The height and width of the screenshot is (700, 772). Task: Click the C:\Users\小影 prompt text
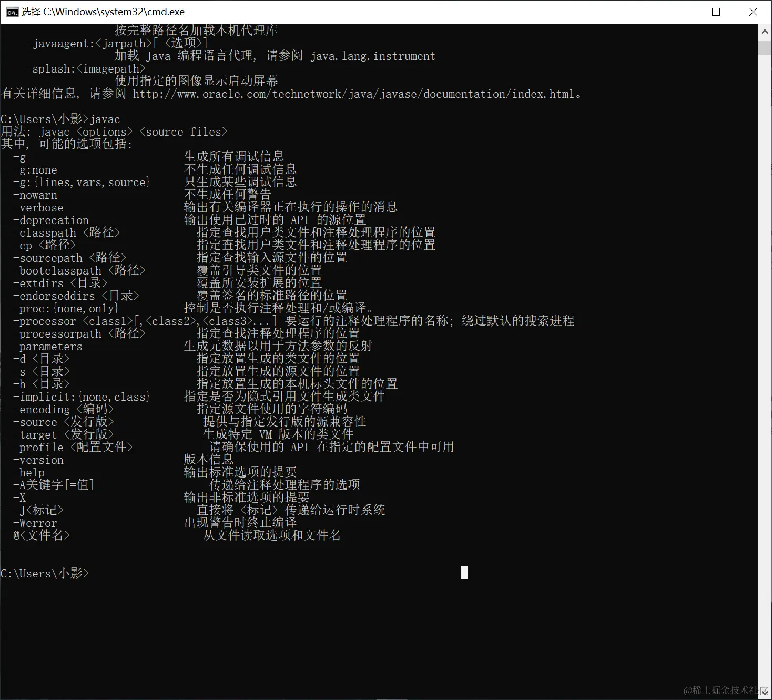45,573
